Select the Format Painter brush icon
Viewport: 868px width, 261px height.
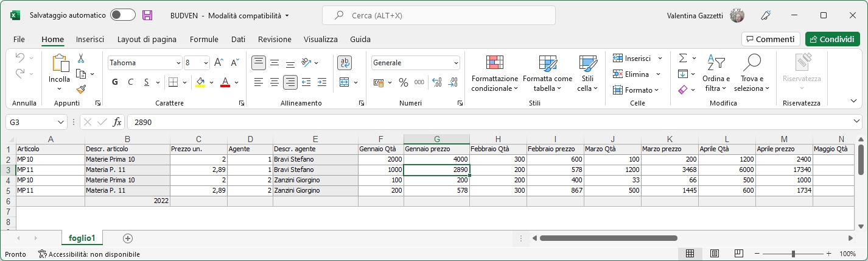81,89
